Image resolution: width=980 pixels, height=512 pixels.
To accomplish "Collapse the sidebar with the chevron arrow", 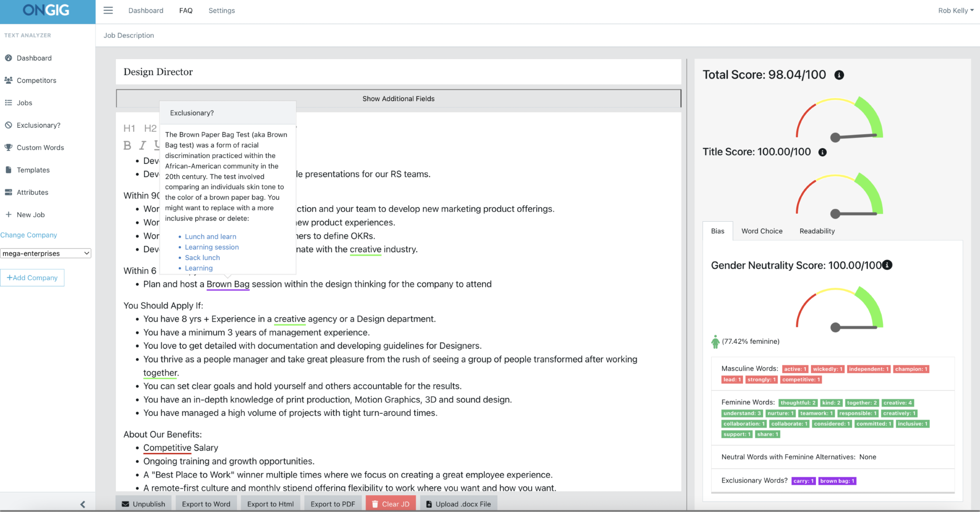I will point(82,504).
